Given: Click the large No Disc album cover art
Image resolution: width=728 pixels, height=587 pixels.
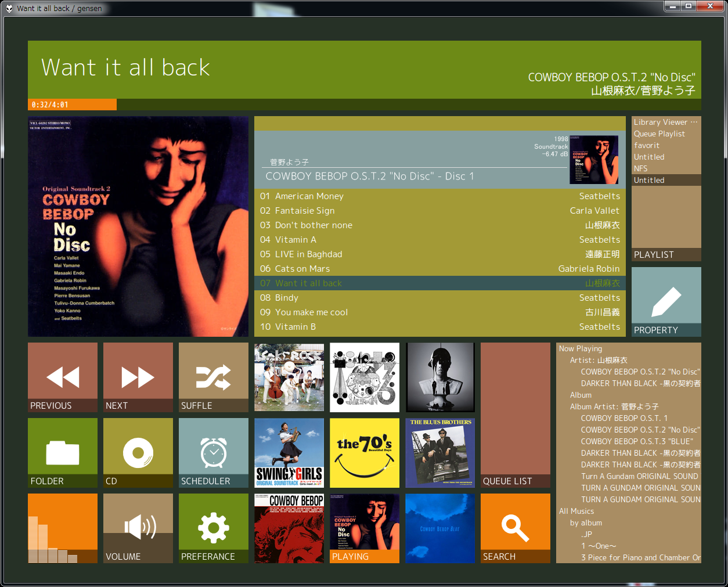Looking at the screenshot, I should pos(138,226).
